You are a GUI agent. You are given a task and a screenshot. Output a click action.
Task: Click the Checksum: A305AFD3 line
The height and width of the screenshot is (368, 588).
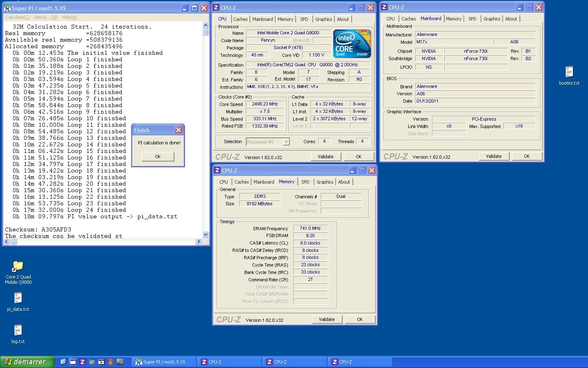pyautogui.click(x=38, y=229)
